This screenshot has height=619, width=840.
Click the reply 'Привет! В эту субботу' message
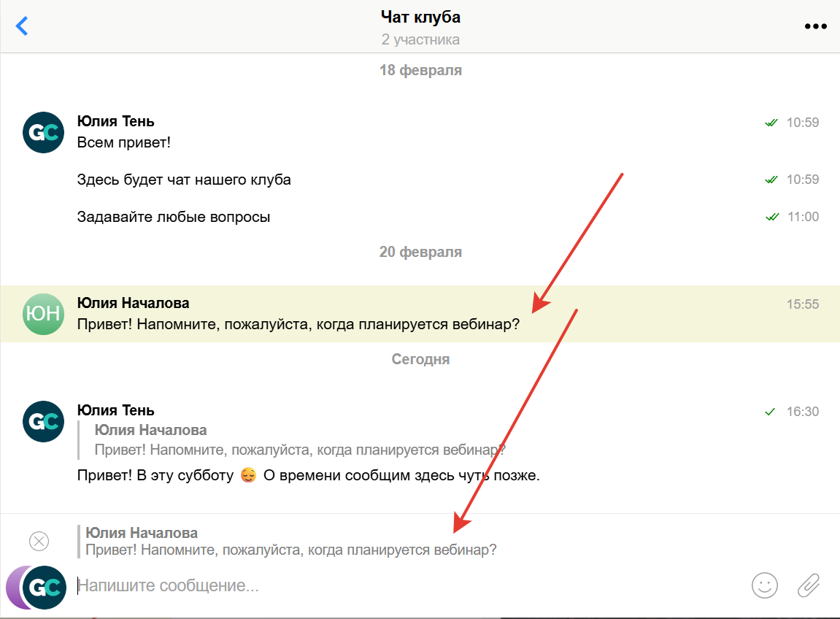(308, 476)
